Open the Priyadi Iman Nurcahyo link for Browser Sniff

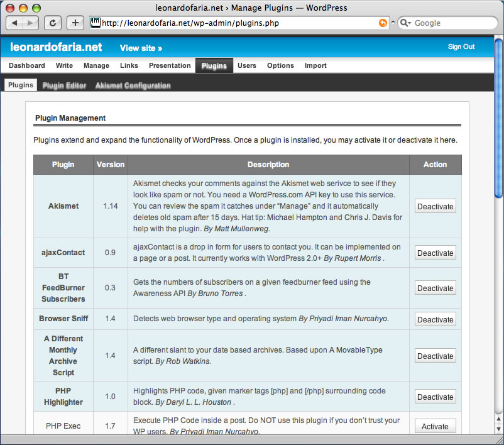[348, 319]
